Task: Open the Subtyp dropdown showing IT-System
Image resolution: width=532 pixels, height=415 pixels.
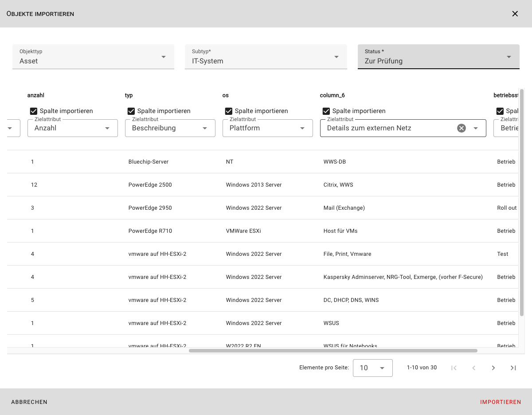Action: coord(266,57)
